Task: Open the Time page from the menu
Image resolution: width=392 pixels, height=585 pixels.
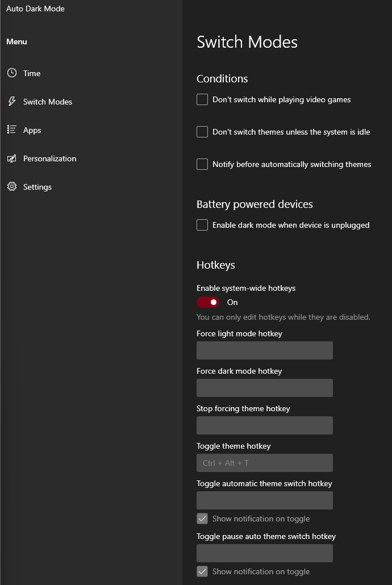Action: point(32,73)
